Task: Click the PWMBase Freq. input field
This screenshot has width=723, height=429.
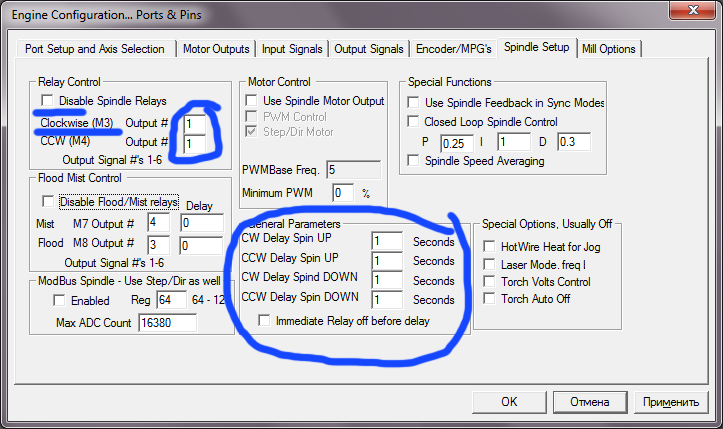Action: (353, 170)
